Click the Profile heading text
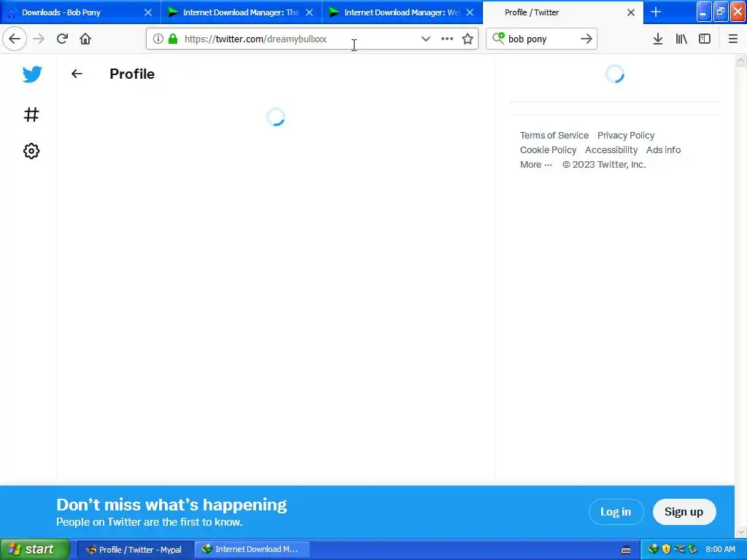 coord(132,74)
